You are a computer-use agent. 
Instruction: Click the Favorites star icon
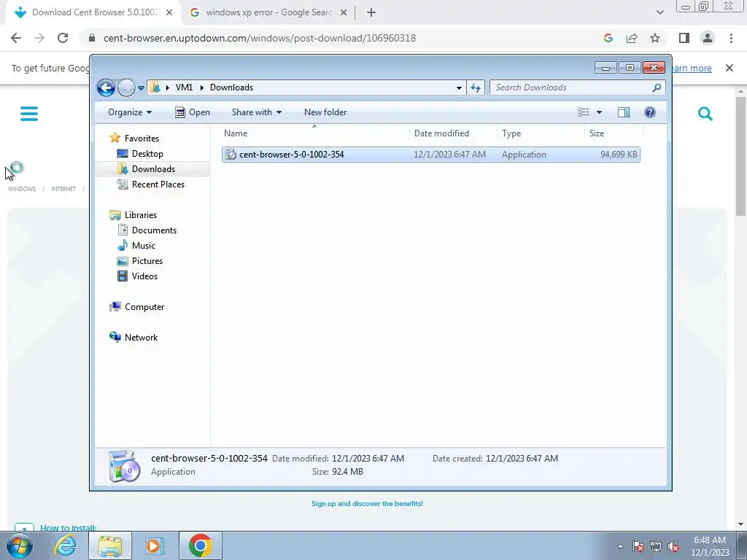(x=115, y=138)
